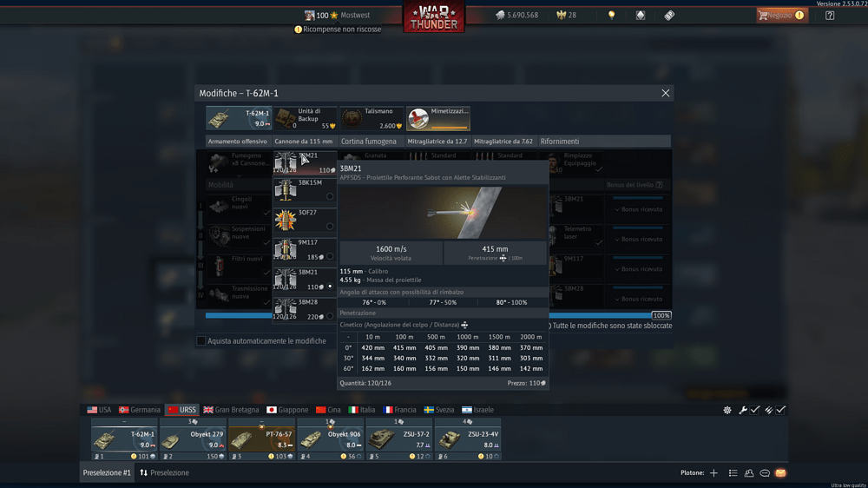Click the 3BM28 shell icon in list
The height and width of the screenshot is (488, 868).
286,310
